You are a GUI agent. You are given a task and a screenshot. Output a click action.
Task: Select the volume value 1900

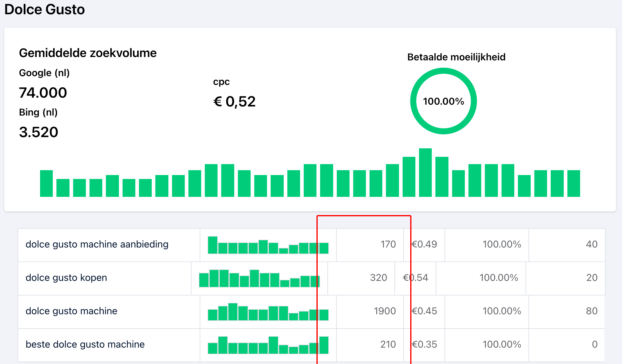pos(385,311)
